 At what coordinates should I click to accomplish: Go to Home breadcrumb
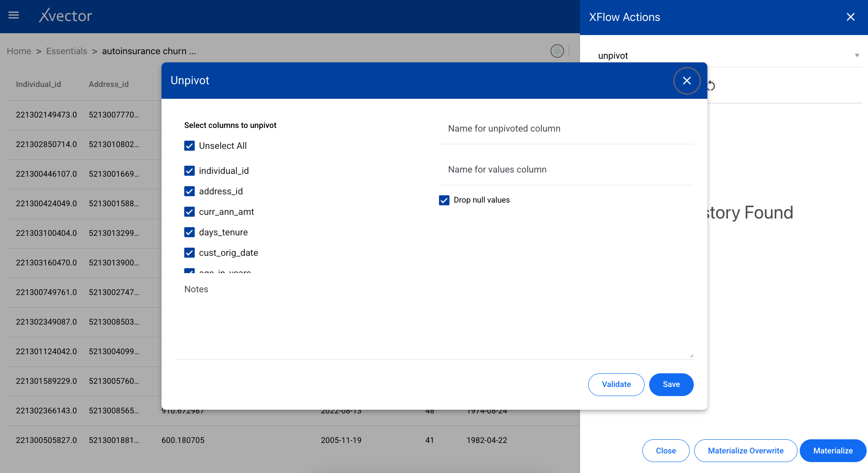(19, 51)
